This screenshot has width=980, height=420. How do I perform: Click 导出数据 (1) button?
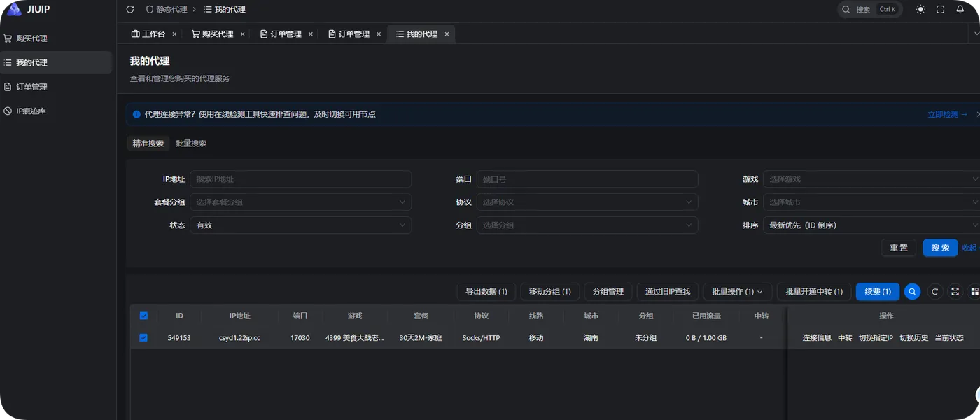(486, 291)
